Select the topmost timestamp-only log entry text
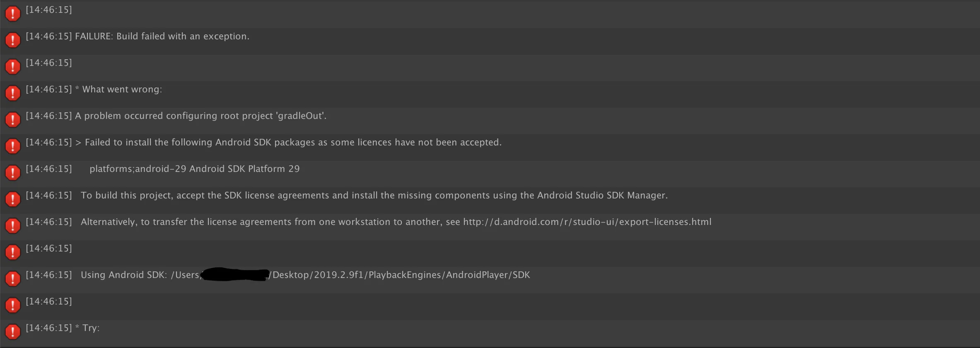Screen dimensions: 980x348 tap(49, 10)
